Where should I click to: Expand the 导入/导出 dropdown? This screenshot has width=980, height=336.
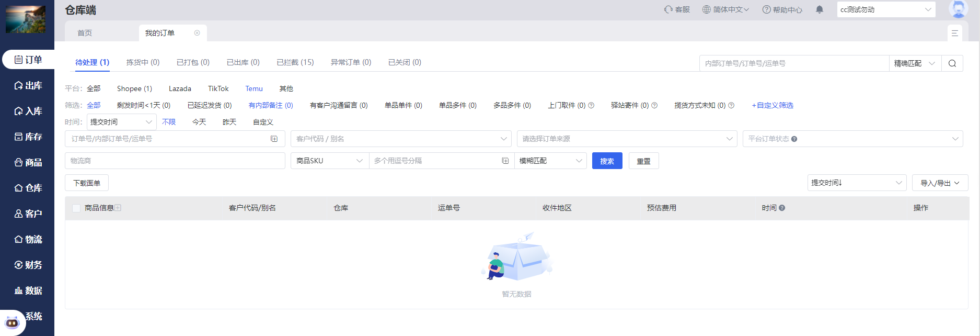pos(940,183)
